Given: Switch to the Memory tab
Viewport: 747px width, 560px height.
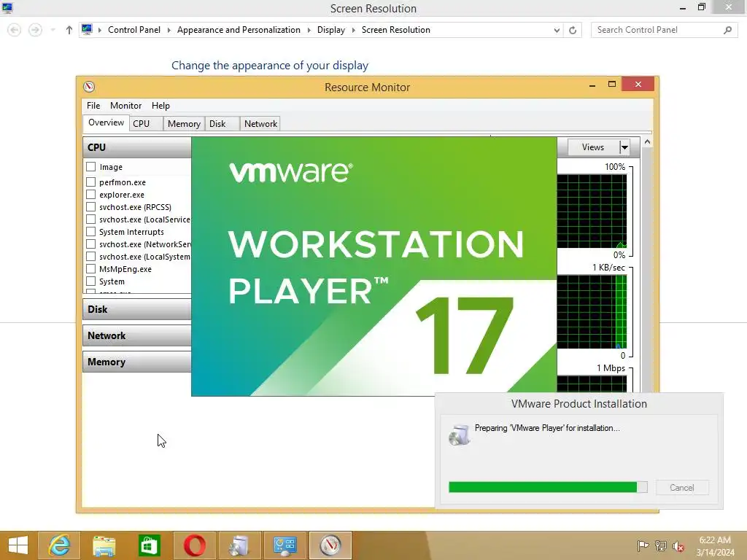Looking at the screenshot, I should coord(184,123).
